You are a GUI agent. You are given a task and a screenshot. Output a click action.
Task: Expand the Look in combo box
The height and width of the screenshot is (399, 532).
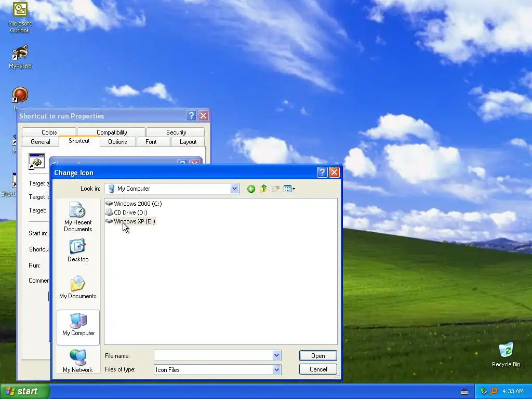pyautogui.click(x=234, y=189)
